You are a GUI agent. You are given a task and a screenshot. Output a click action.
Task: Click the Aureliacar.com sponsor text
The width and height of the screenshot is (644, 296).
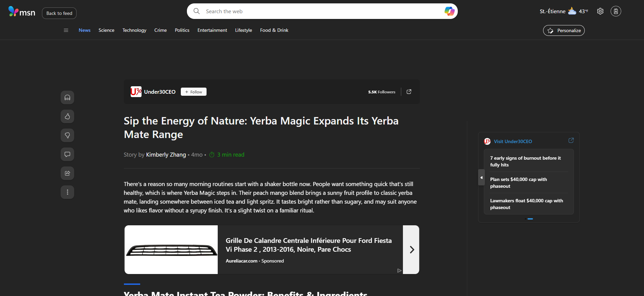241,261
